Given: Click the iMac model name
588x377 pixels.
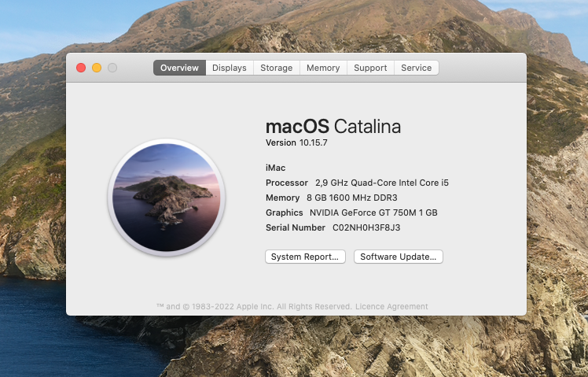Looking at the screenshot, I should tap(276, 168).
